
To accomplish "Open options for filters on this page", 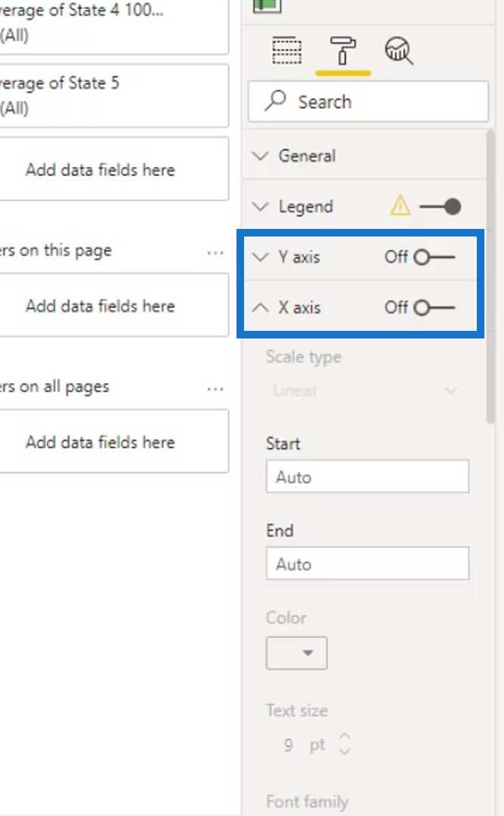I will [215, 253].
